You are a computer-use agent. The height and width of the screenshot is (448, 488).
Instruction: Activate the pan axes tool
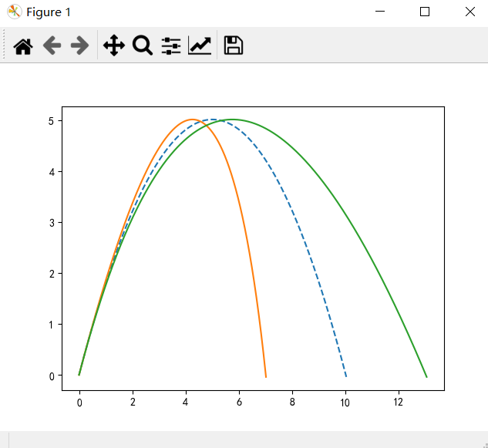114,45
